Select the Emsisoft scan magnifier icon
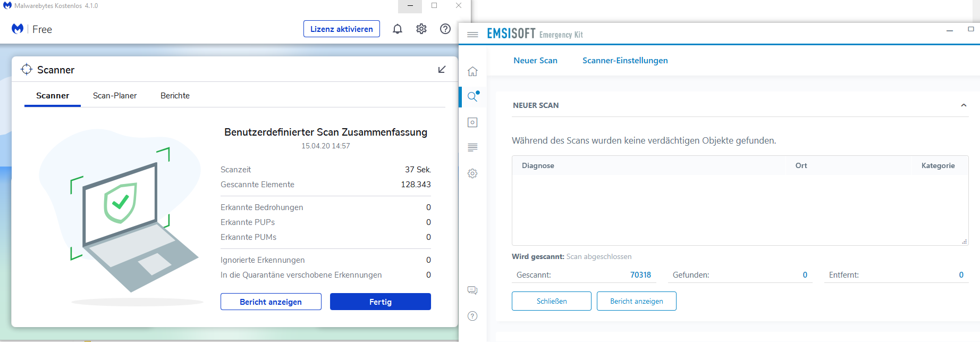 [472, 96]
